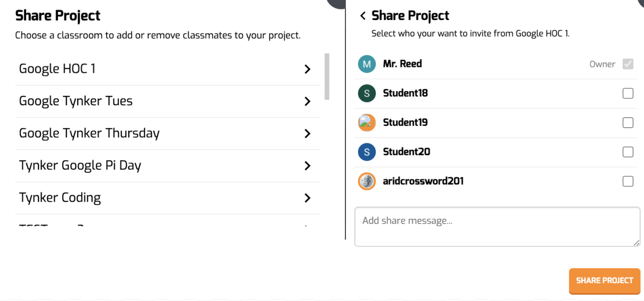Screen dimensions: 644x301
Task: Click the grayed Owner checkbox
Action: point(628,64)
